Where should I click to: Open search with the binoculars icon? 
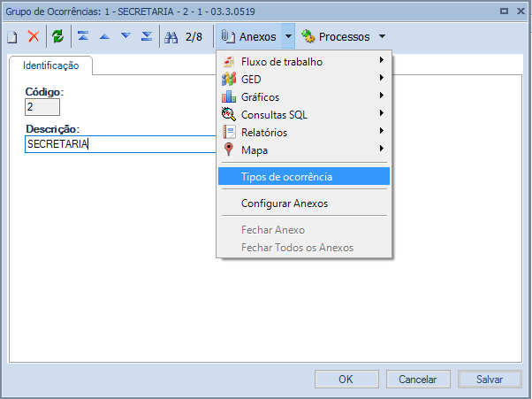(171, 36)
